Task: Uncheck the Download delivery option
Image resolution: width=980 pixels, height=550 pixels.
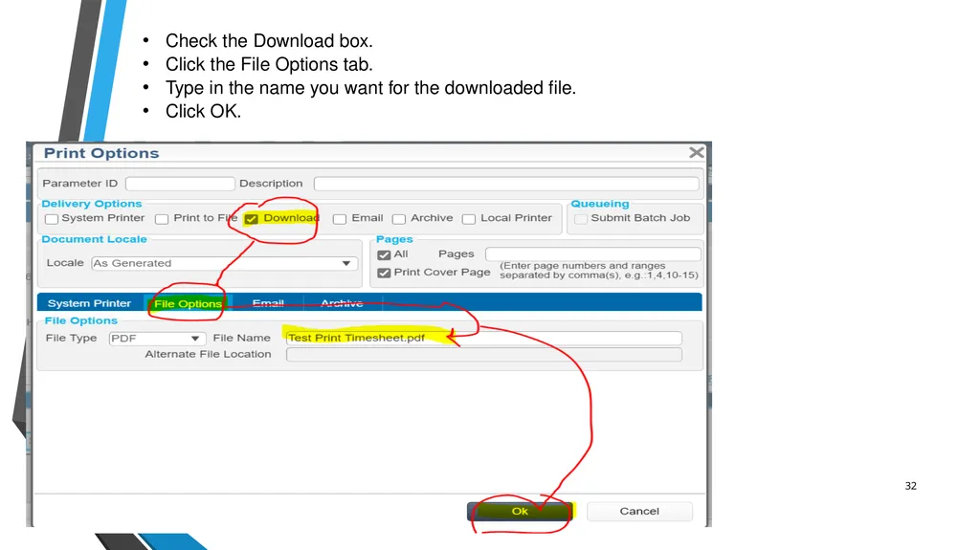Action: (x=252, y=219)
